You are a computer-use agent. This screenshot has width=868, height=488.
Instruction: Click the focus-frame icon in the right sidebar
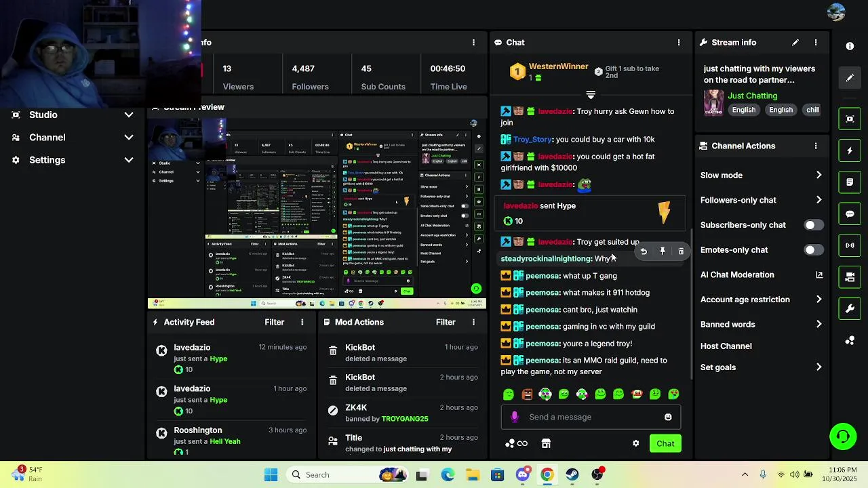point(850,119)
